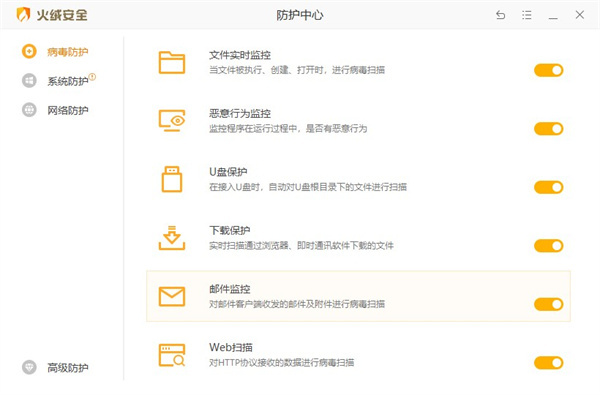The height and width of the screenshot is (395, 600).
Task: Open the 高级防护 diamond icon in sidebar
Action: (x=29, y=367)
